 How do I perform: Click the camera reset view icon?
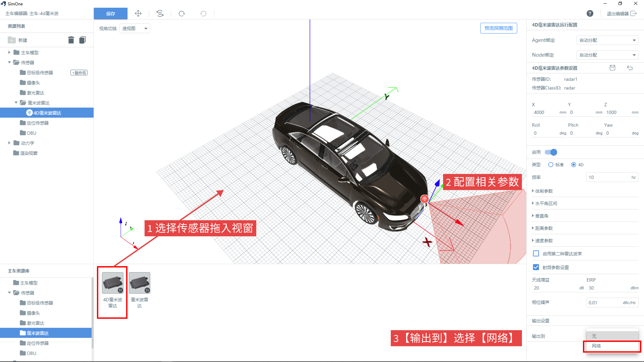pos(160,13)
